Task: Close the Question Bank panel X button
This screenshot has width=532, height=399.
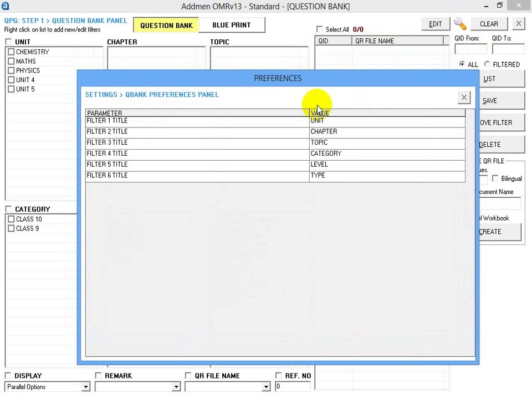Action: [519, 24]
